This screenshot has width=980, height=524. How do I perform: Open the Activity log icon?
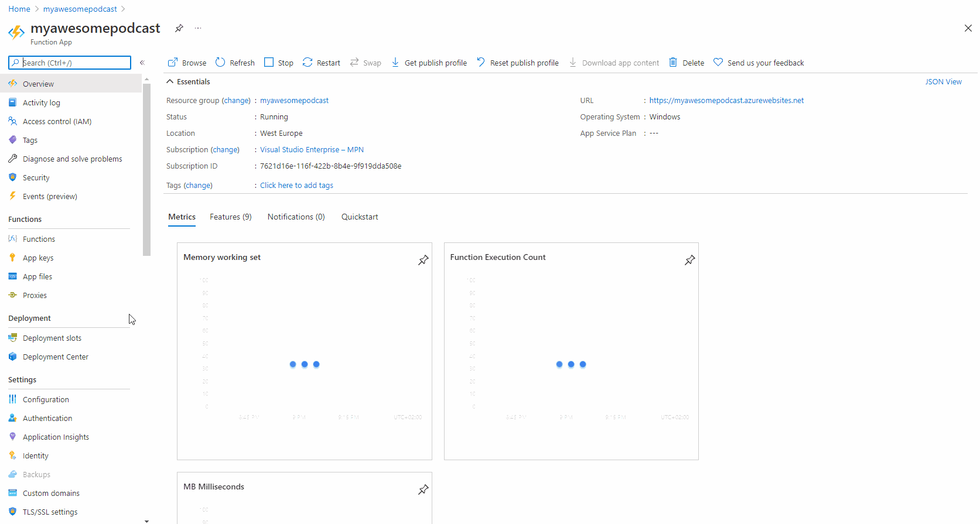click(12, 102)
